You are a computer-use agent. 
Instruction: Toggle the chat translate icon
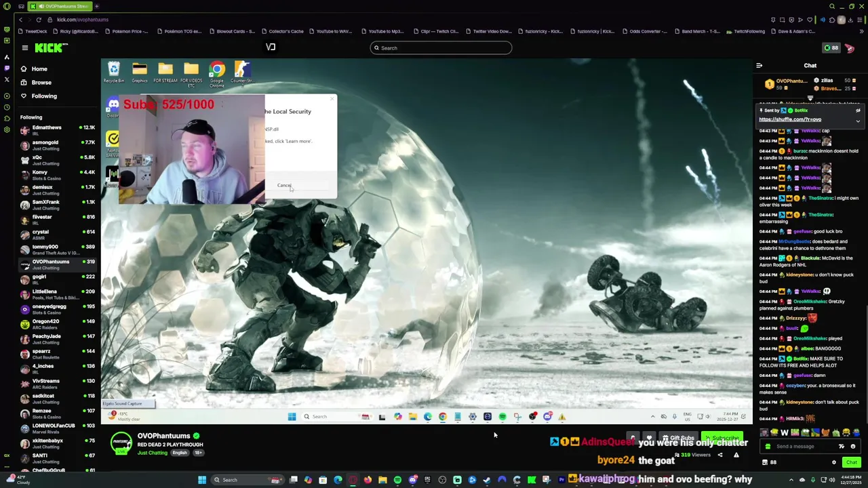842,446
